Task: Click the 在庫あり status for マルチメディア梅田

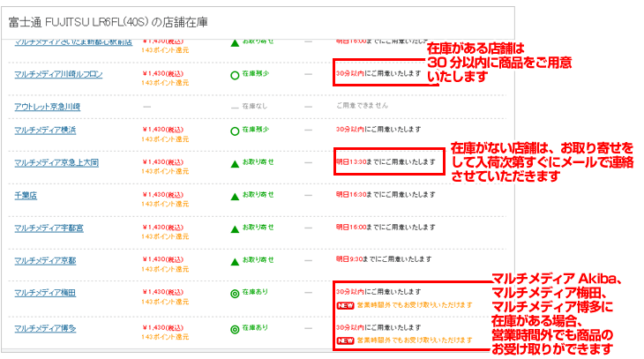Action: pos(255,292)
